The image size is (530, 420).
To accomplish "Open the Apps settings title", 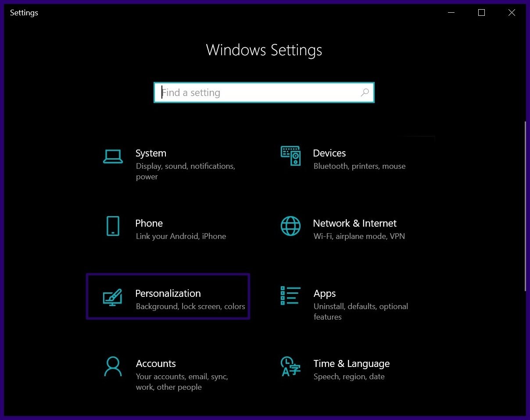I will [325, 293].
